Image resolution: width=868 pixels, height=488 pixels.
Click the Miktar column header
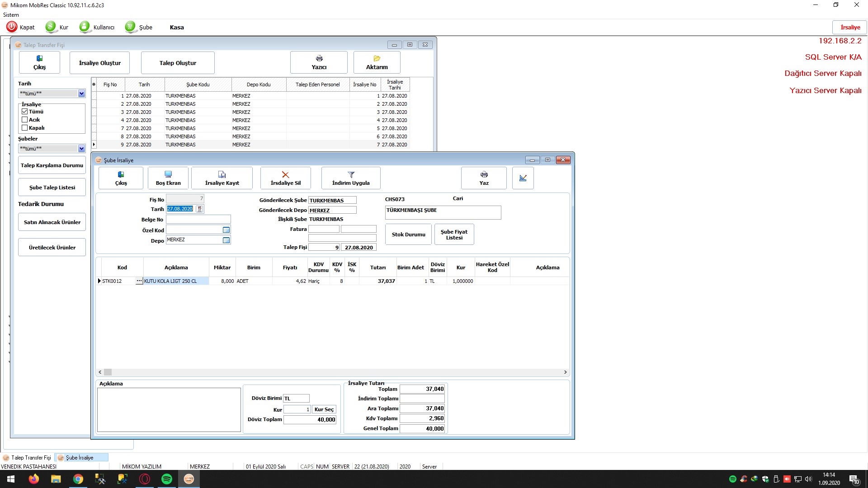point(222,267)
